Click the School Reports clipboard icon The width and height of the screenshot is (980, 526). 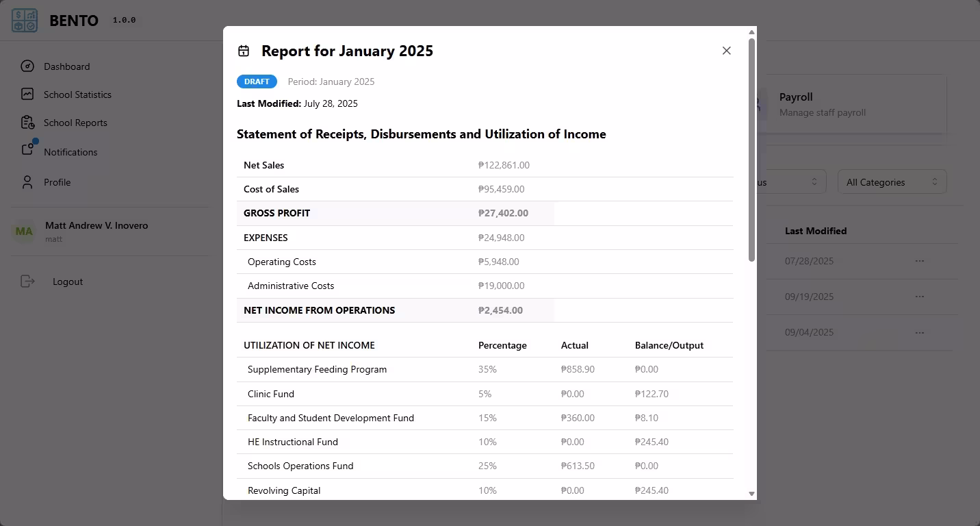point(27,123)
